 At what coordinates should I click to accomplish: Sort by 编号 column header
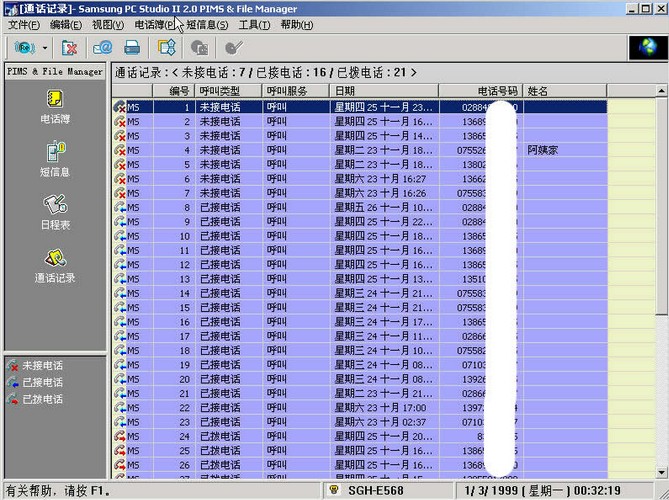click(x=174, y=91)
